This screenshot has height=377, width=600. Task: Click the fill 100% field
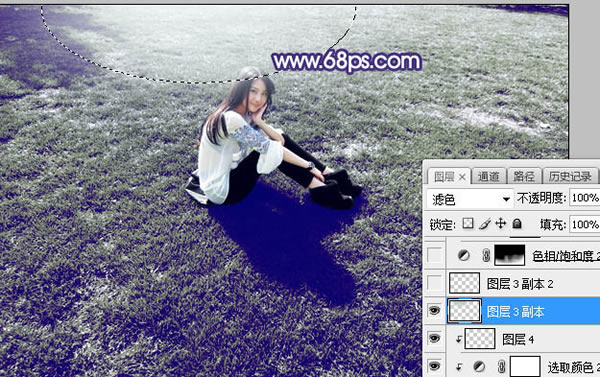pyautogui.click(x=584, y=224)
